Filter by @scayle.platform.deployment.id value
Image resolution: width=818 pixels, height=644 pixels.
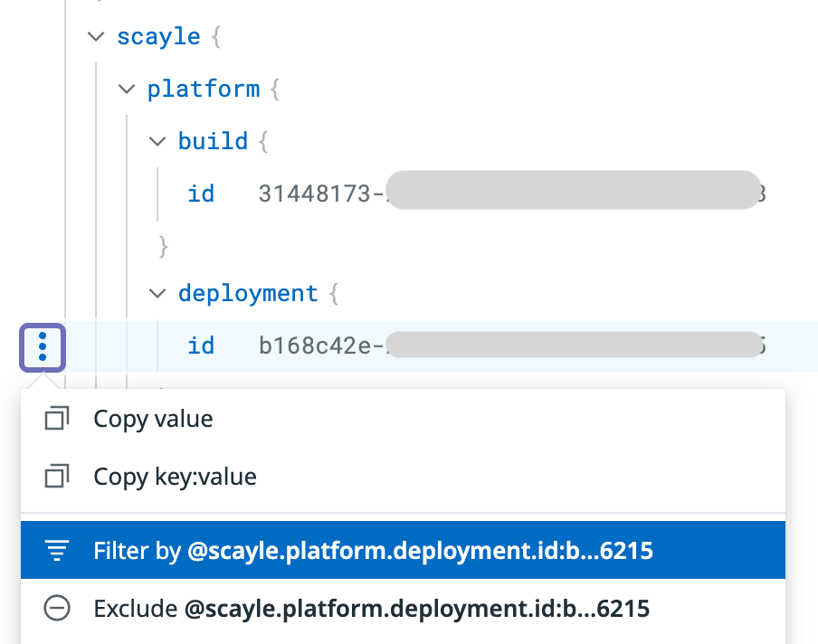[372, 551]
